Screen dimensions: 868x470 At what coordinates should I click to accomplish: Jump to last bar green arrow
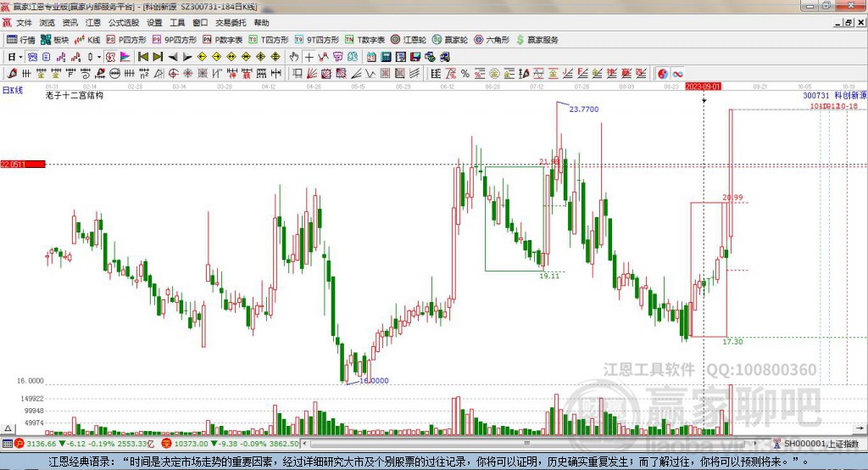coord(158,57)
